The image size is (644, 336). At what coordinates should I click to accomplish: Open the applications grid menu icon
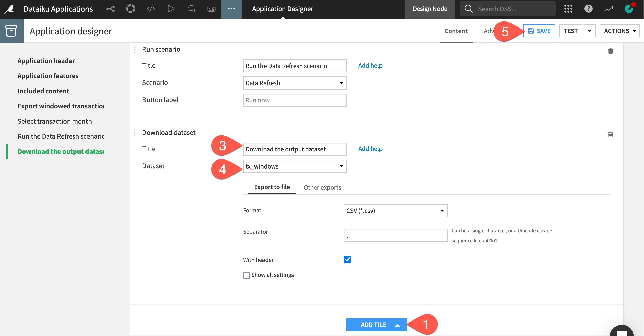click(568, 9)
